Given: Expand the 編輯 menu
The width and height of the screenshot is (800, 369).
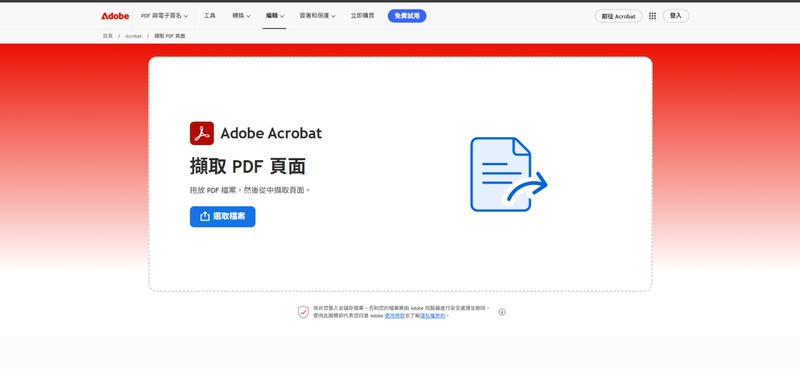Looking at the screenshot, I should 274,16.
